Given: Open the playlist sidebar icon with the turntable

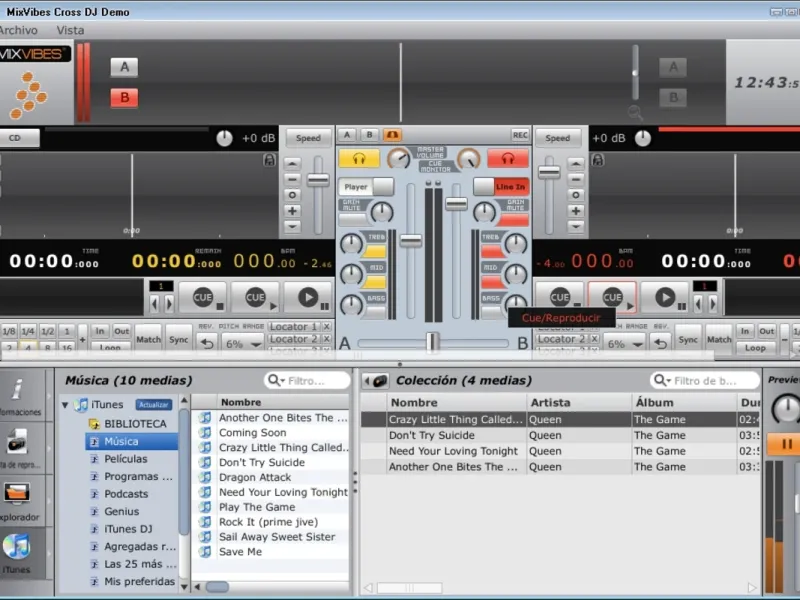Looking at the screenshot, I should point(17,442).
